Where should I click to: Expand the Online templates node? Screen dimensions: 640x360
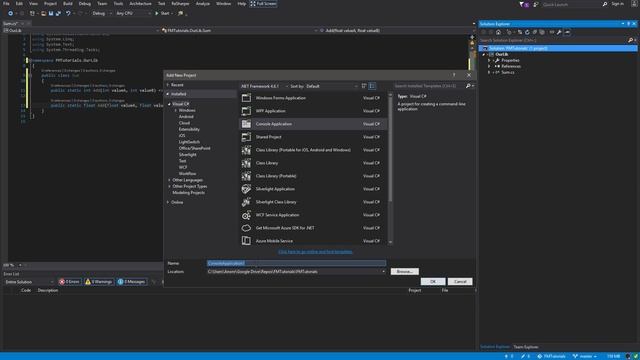tap(168, 202)
